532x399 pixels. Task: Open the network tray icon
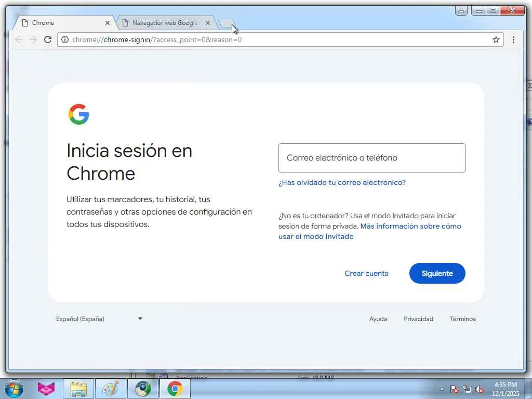(x=467, y=389)
